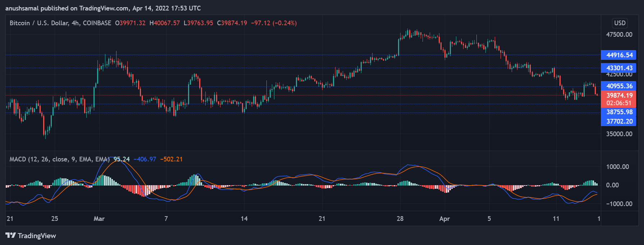Click the MACD indicator legend label
The image size is (644, 245).
60,159
